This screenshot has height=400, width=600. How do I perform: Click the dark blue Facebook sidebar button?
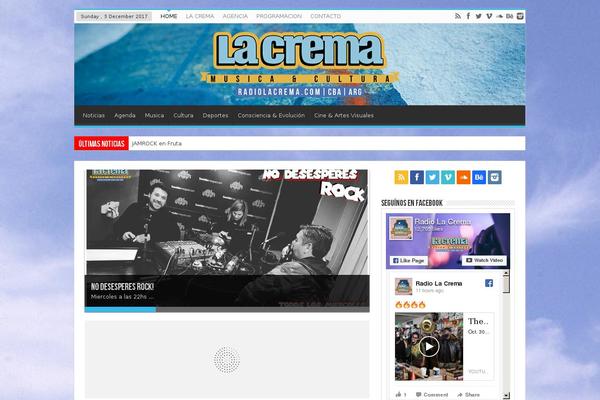[x=417, y=177]
